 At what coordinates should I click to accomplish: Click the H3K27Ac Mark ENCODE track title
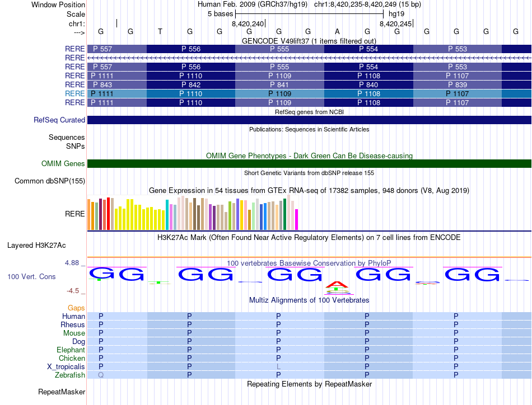click(309, 237)
